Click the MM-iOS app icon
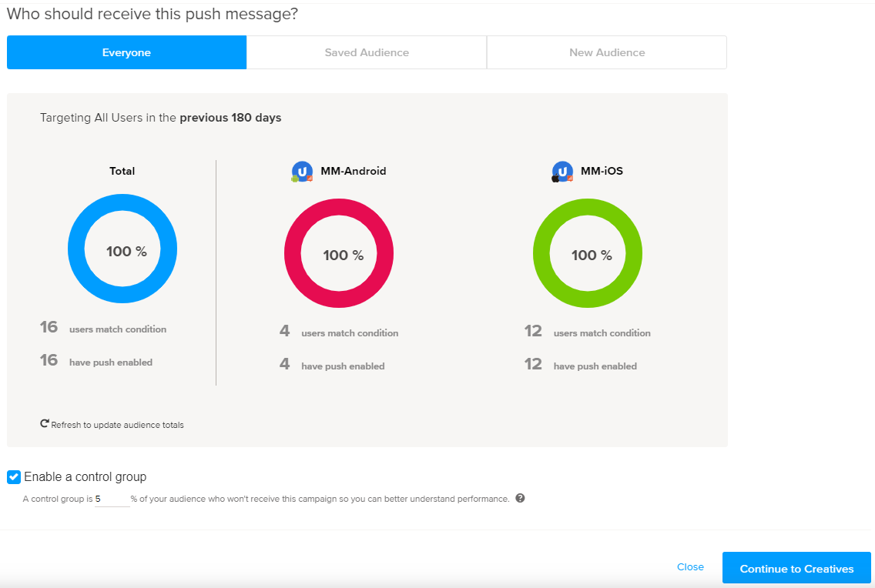The width and height of the screenshot is (875, 588). tap(562, 172)
